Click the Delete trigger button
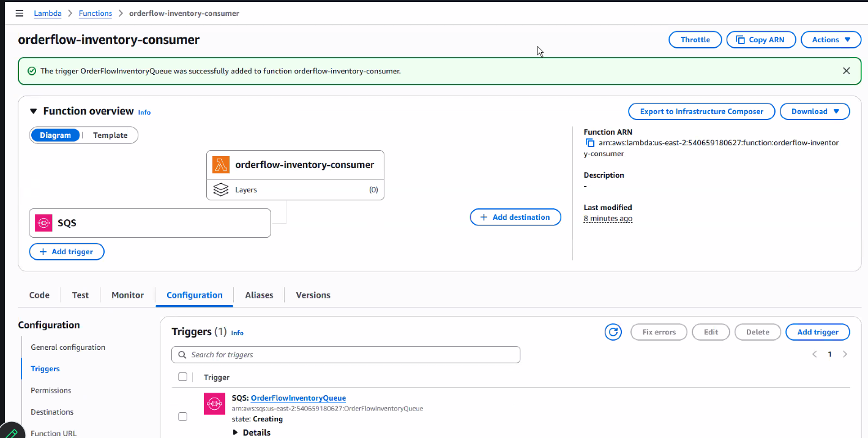This screenshot has height=438, width=868. [x=758, y=332]
